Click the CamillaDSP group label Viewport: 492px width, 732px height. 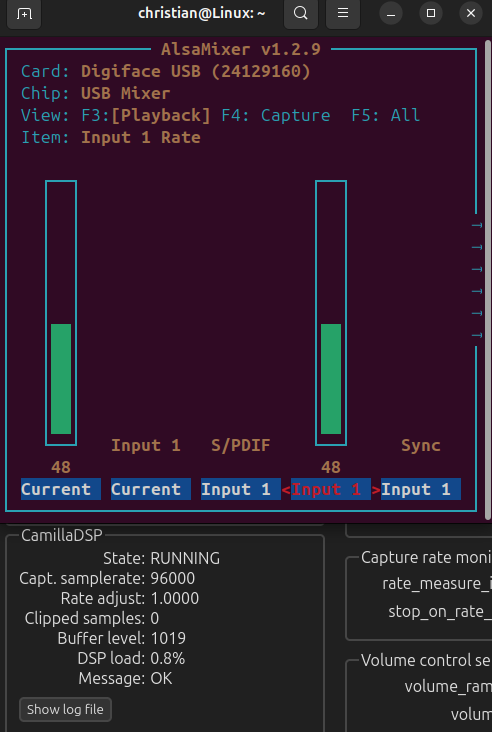(x=62, y=535)
